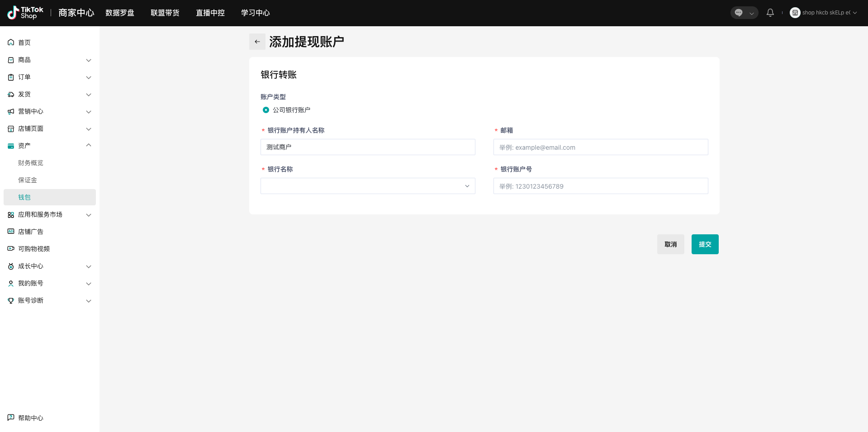868x432 pixels.
Task: Click the TikTok Shop logo
Action: tap(25, 13)
